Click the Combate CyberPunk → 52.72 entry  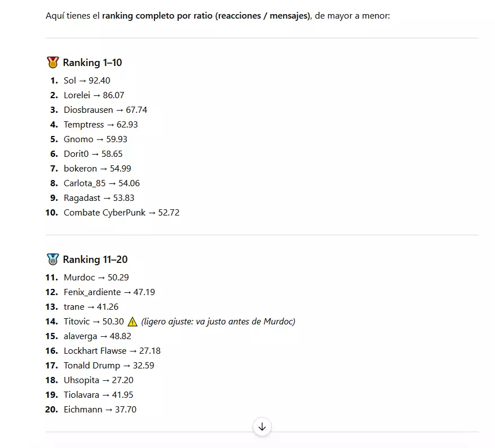(x=122, y=213)
